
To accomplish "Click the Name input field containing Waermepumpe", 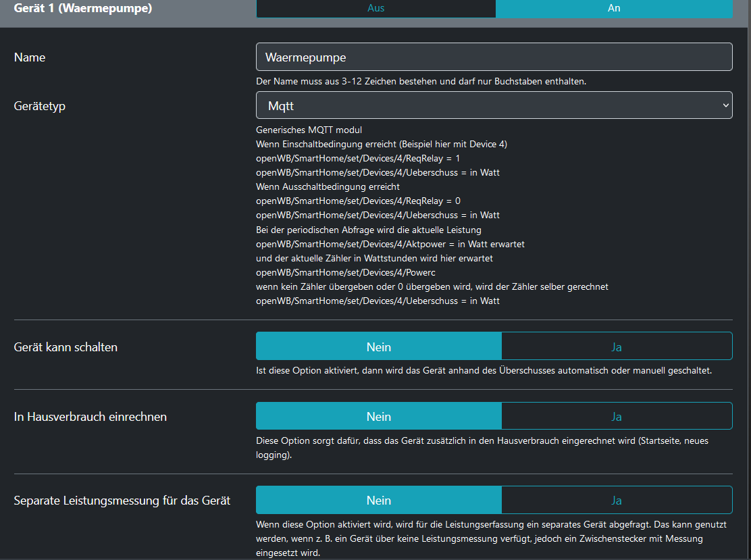I will coord(494,57).
